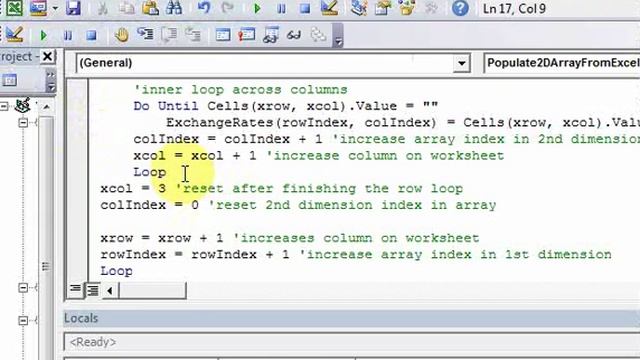Image resolution: width=640 pixels, height=360 pixels.
Task: Click the Do Until Cells(xrow, xcol) line
Action: (x=286, y=106)
